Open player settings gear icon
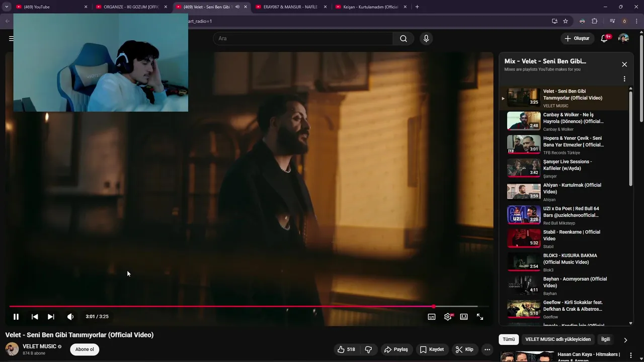The height and width of the screenshot is (362, 644). click(x=448, y=317)
